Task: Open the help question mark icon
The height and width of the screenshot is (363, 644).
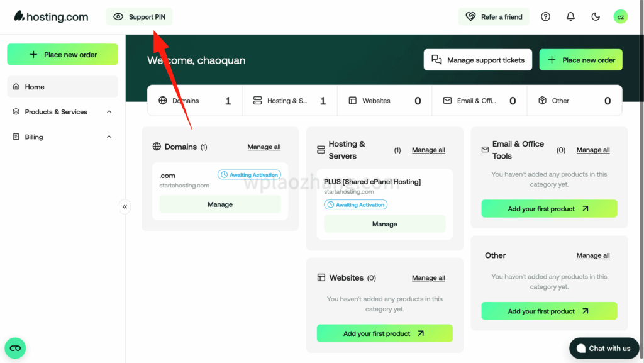Action: click(545, 17)
